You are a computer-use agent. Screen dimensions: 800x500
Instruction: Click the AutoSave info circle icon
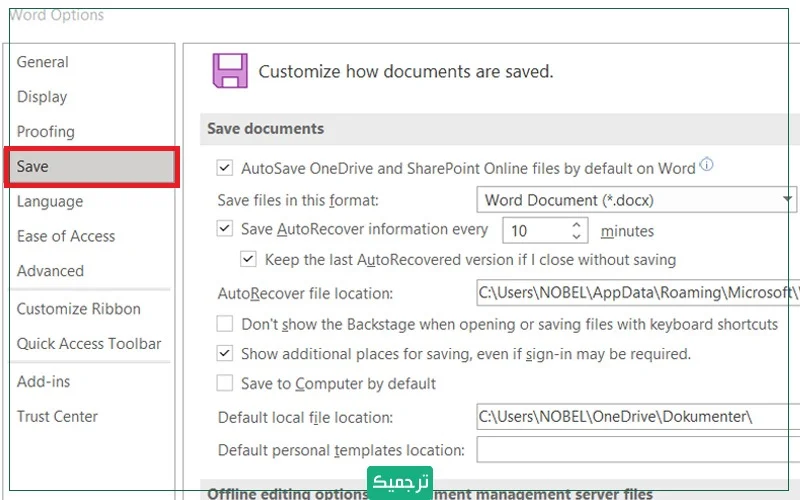click(x=707, y=165)
